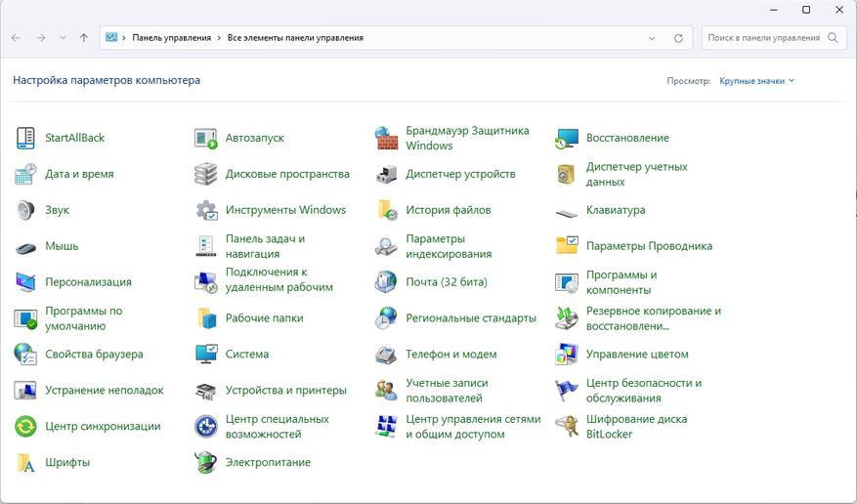
Task: Select Все элементы панели управления breadcrumb
Action: pyautogui.click(x=295, y=38)
